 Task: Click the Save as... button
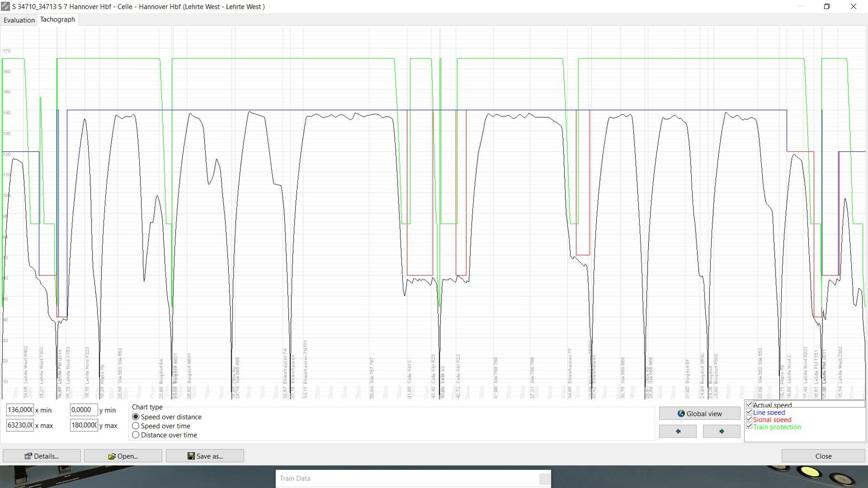[205, 456]
